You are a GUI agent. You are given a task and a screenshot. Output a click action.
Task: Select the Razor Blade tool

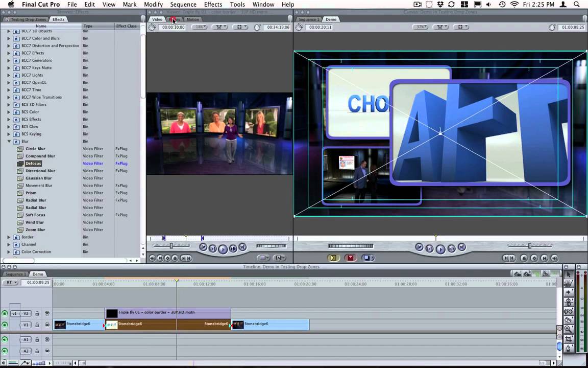tap(569, 320)
